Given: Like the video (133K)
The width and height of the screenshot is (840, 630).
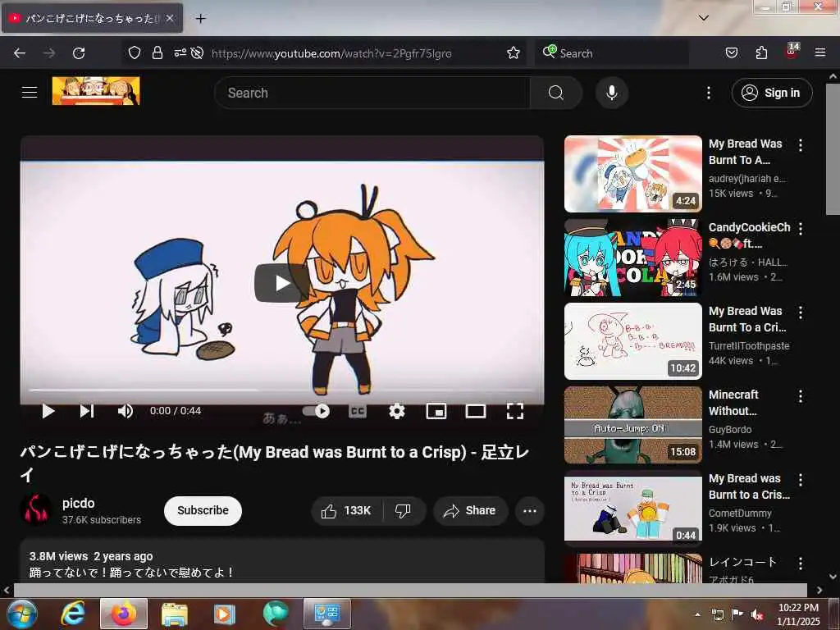Looking at the screenshot, I should [347, 510].
